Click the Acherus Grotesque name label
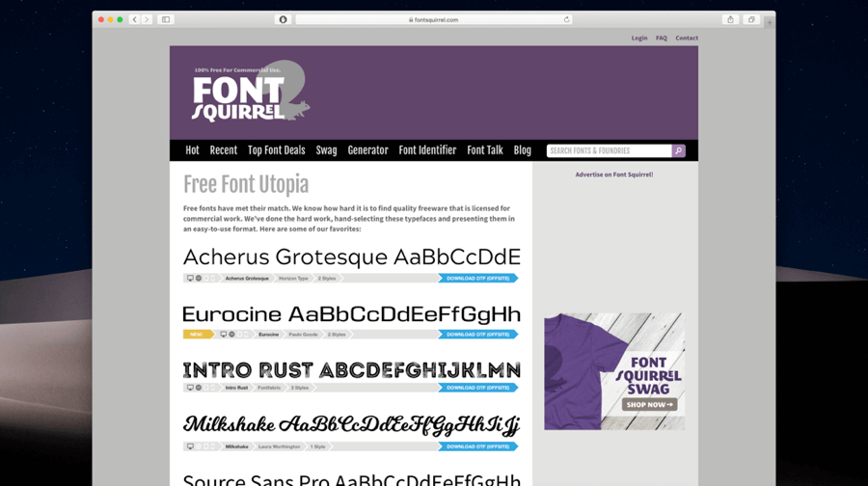Image resolution: width=868 pixels, height=486 pixels. pyautogui.click(x=247, y=278)
